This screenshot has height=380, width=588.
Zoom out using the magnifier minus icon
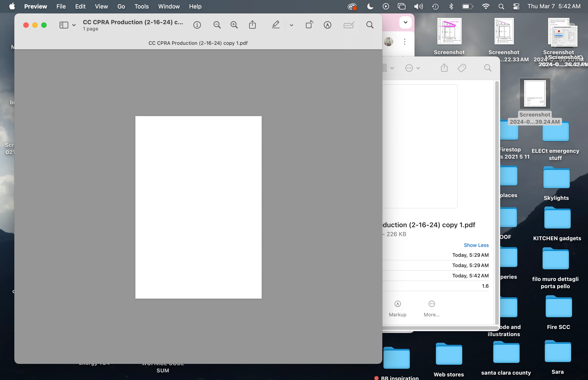(217, 25)
